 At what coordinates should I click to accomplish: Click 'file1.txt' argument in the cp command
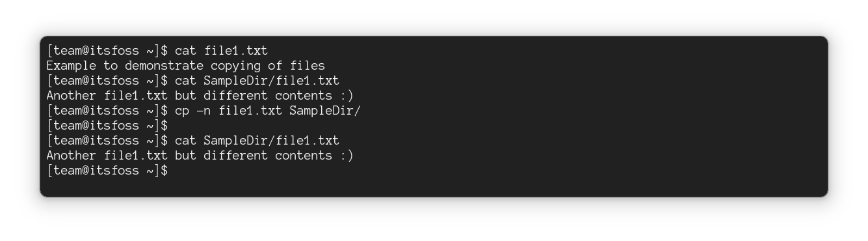[x=250, y=111]
